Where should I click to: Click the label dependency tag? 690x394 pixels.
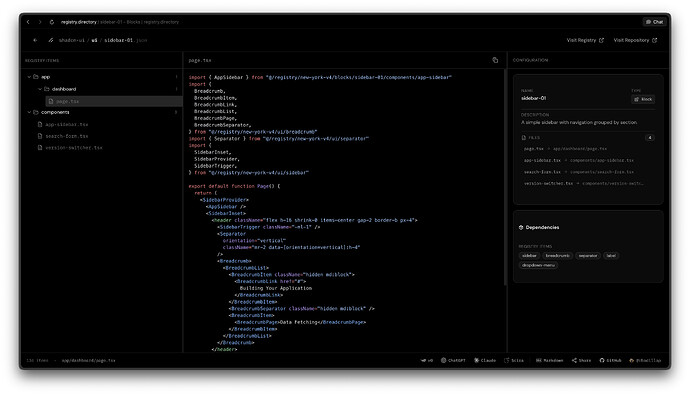611,256
